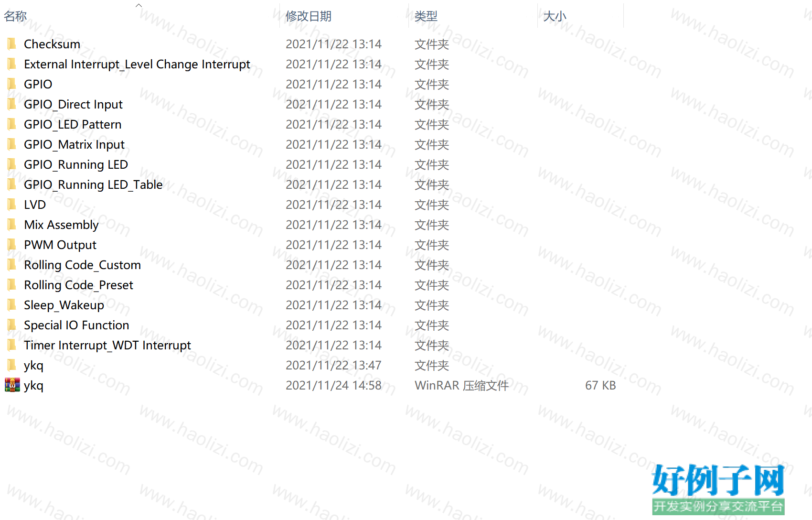Viewport: 812px width, 520px height.
Task: Select the GPIO_Direct Input name
Action: click(x=73, y=104)
